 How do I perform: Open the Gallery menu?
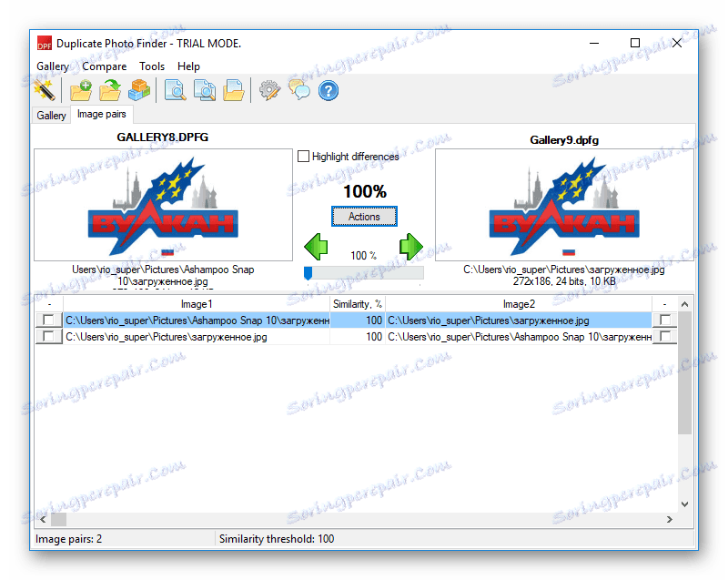(x=53, y=66)
